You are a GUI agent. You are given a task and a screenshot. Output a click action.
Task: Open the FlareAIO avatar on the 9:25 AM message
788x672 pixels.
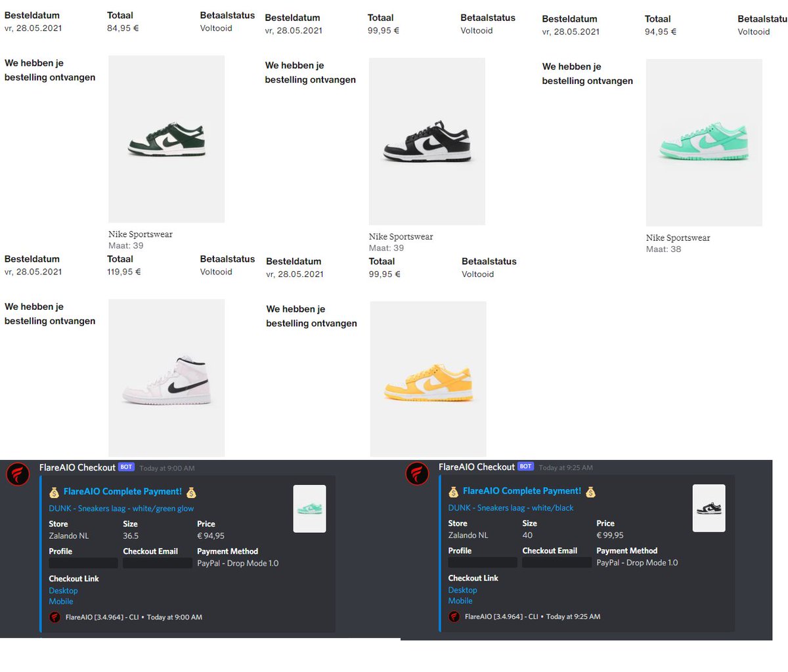pyautogui.click(x=417, y=474)
